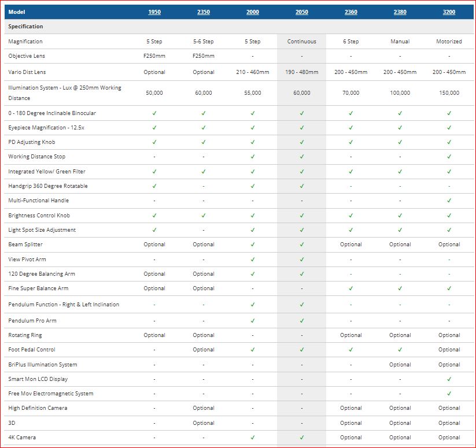Click Handgrip 360 Degree checkmark for 1950
The image size is (476, 448).
coord(154,186)
